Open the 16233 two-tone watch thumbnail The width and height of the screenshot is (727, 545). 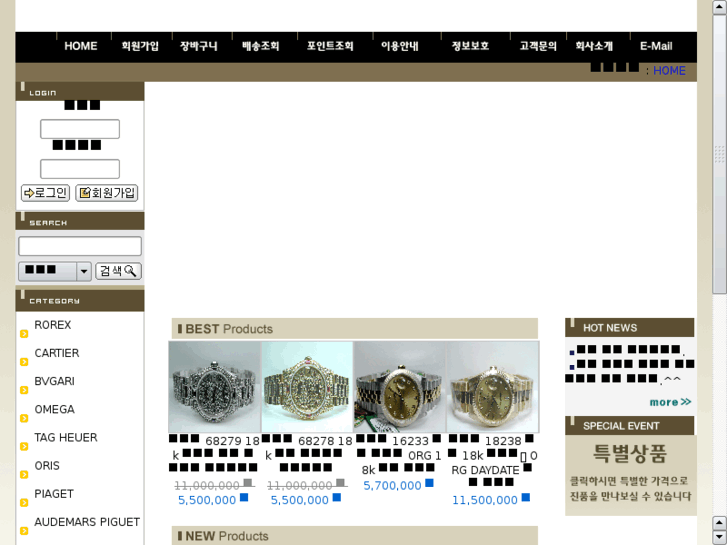[400, 387]
